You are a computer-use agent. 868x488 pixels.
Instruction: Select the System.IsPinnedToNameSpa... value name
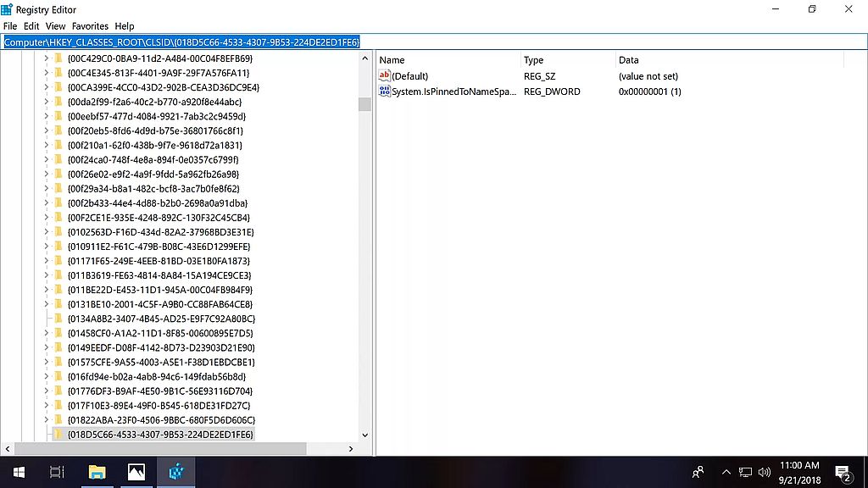pyautogui.click(x=454, y=91)
